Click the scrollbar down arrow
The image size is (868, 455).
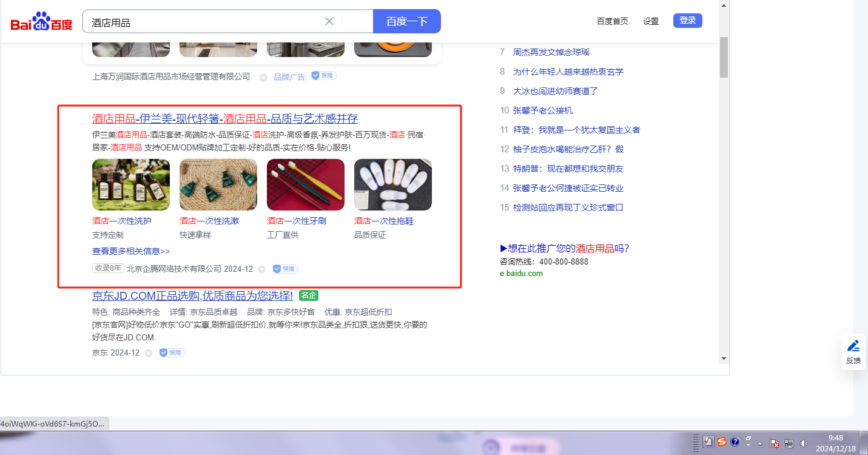pos(724,359)
